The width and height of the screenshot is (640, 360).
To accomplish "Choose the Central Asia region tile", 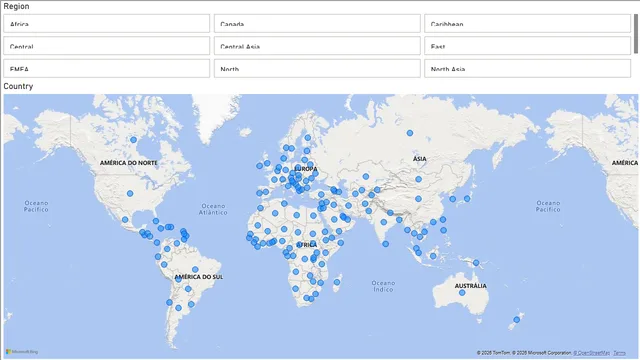I will pyautogui.click(x=317, y=46).
